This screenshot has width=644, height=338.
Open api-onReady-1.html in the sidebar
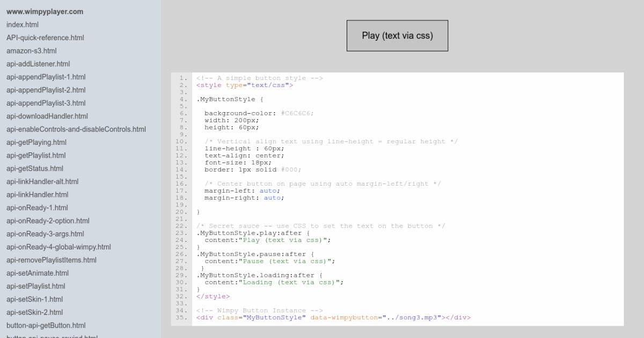point(37,208)
